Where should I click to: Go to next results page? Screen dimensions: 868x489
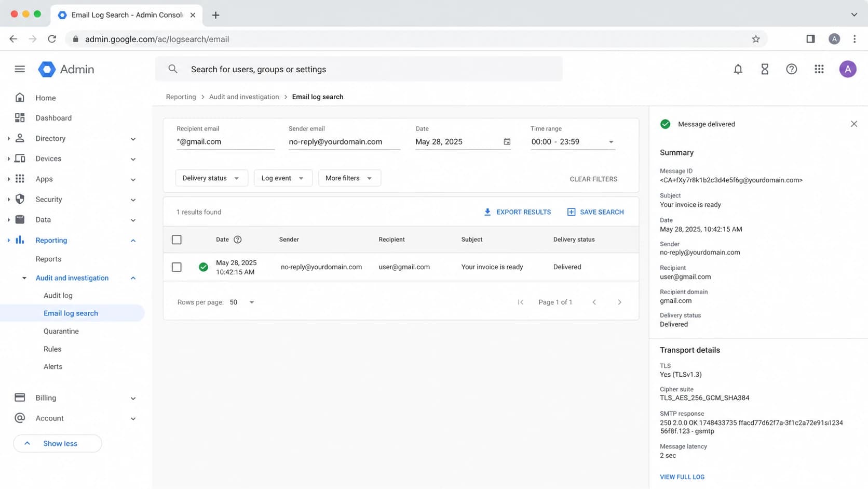click(619, 302)
